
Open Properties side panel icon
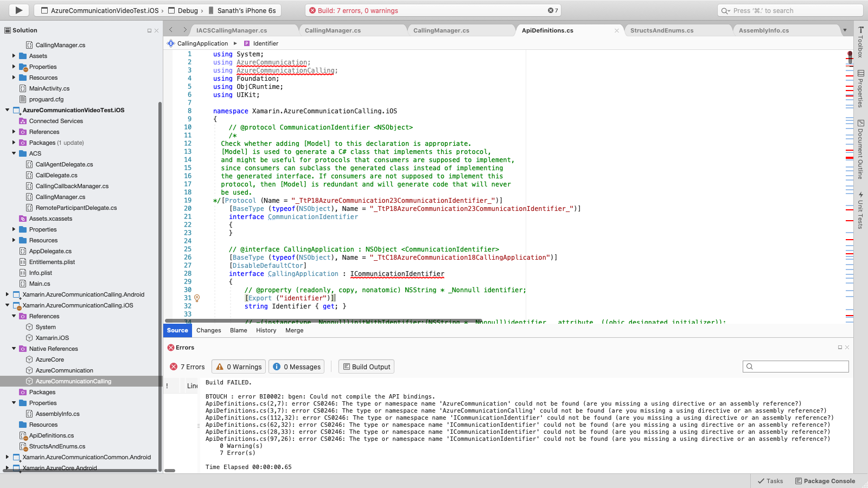click(860, 89)
